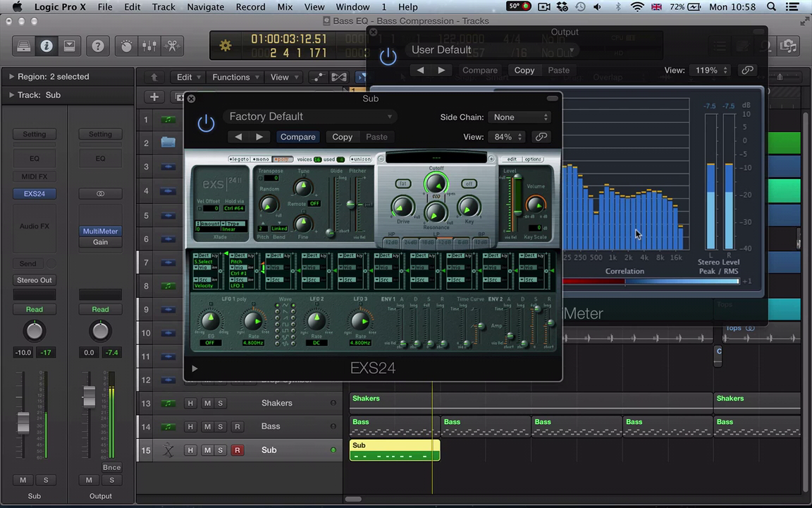
Task: Click the EXS24 Cutoff knob
Action: tap(436, 184)
